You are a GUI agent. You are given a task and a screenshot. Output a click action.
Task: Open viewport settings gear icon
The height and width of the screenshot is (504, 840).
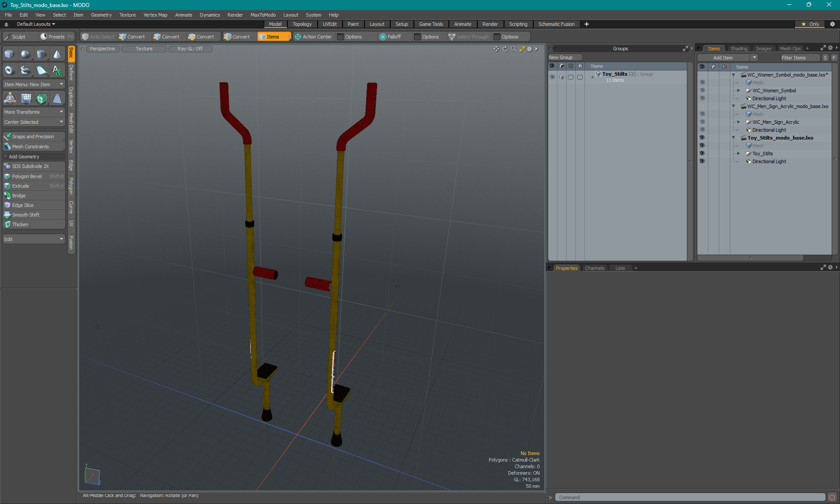click(529, 49)
